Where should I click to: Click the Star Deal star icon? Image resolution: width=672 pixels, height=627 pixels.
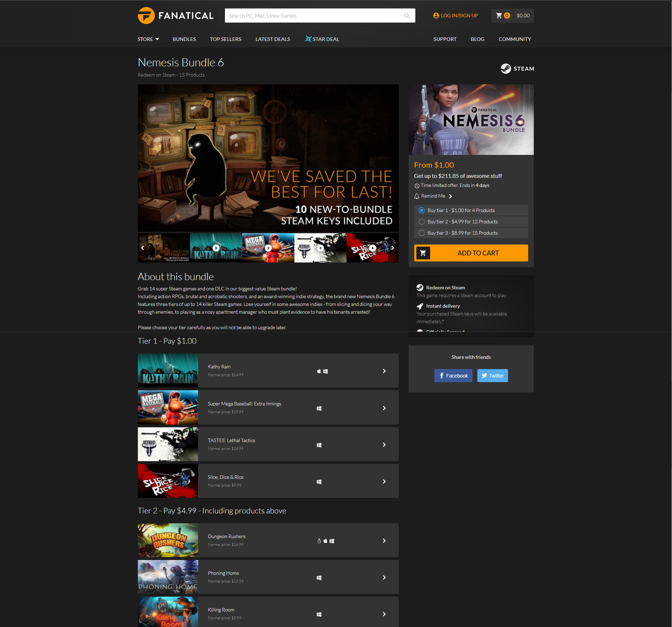pyautogui.click(x=308, y=39)
